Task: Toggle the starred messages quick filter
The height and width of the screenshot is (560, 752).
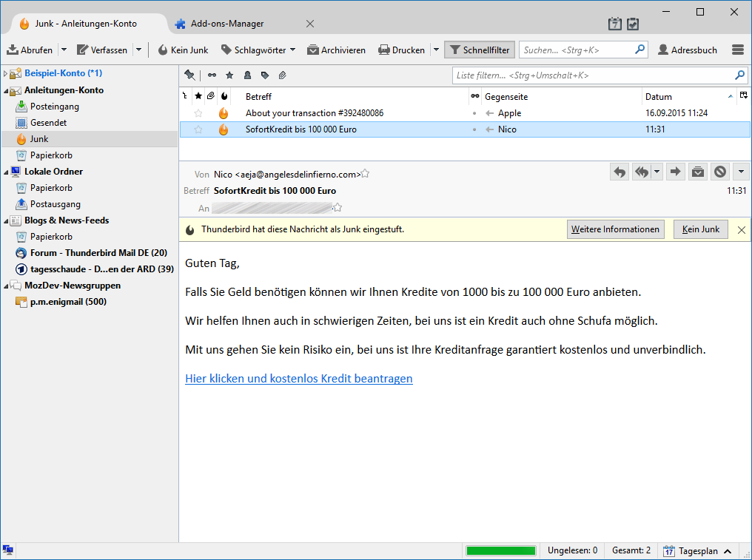Action: pos(229,75)
